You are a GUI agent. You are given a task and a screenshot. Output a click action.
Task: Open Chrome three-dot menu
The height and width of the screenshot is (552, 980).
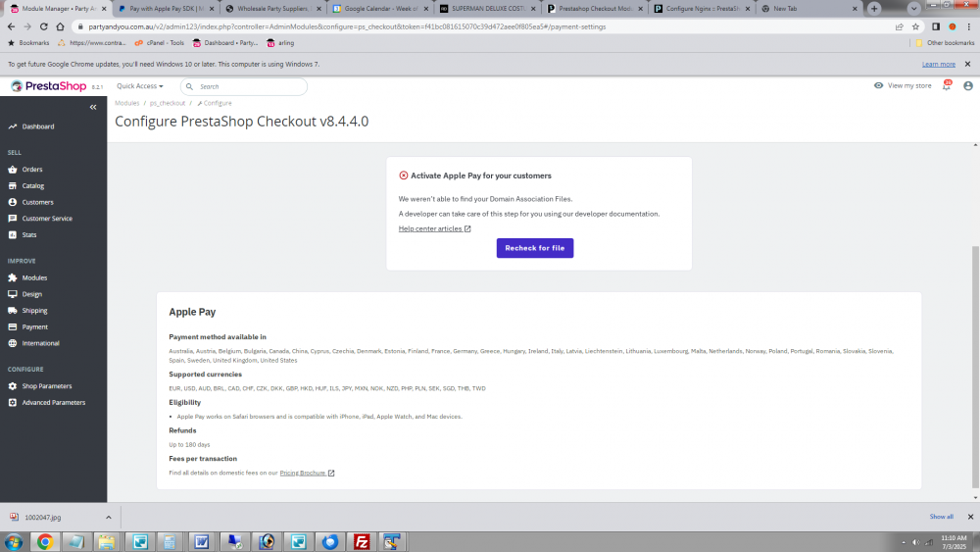(969, 26)
